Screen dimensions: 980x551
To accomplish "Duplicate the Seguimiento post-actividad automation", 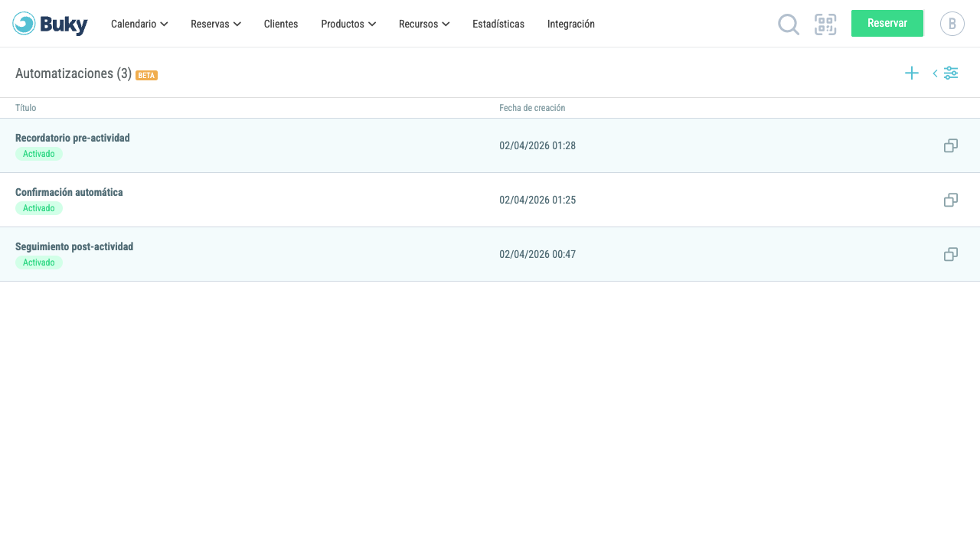I will point(951,254).
